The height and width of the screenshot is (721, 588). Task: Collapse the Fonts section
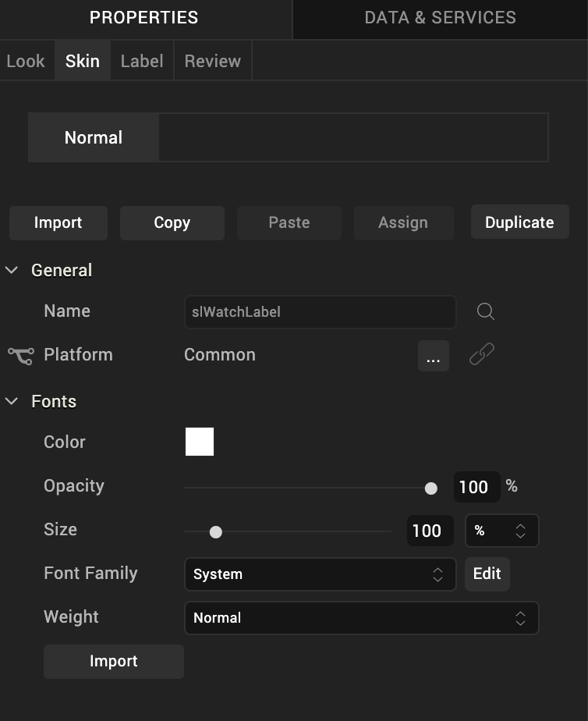click(12, 402)
